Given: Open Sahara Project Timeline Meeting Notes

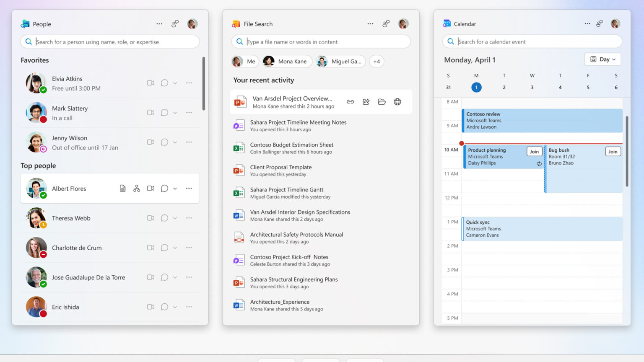Looking at the screenshot, I should [321, 126].
